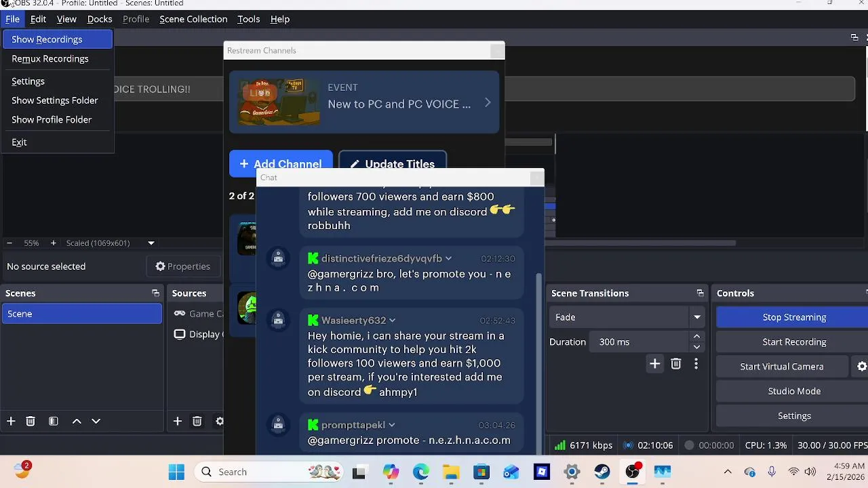Viewport: 868px width, 488px height.
Task: Open Scene Collection menu
Action: pyautogui.click(x=193, y=19)
